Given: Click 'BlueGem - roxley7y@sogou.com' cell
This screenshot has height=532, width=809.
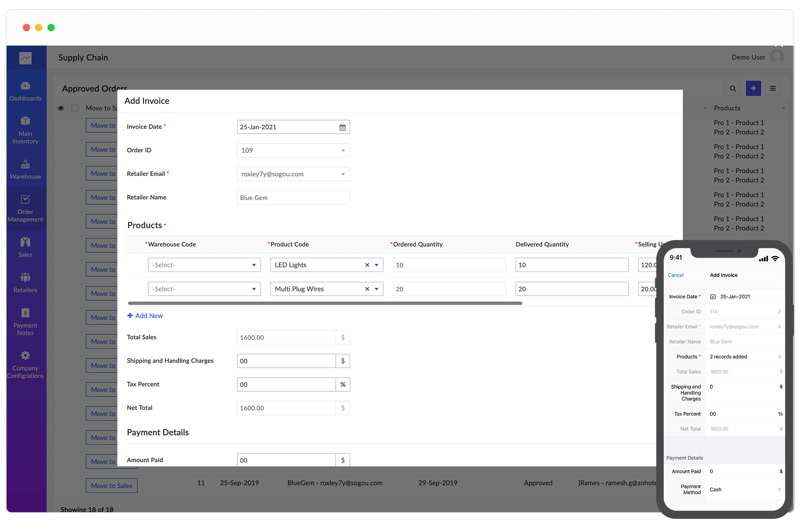Looking at the screenshot, I should point(335,483).
